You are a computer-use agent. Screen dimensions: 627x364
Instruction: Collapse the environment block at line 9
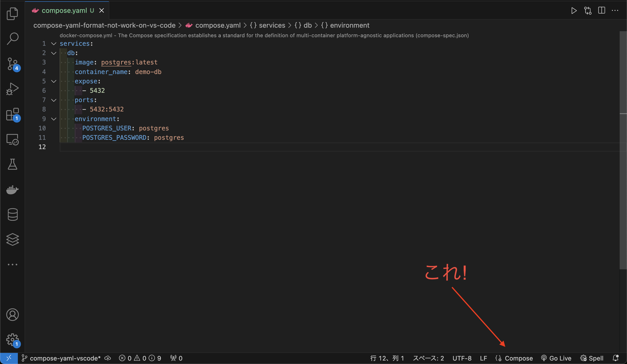[54, 119]
